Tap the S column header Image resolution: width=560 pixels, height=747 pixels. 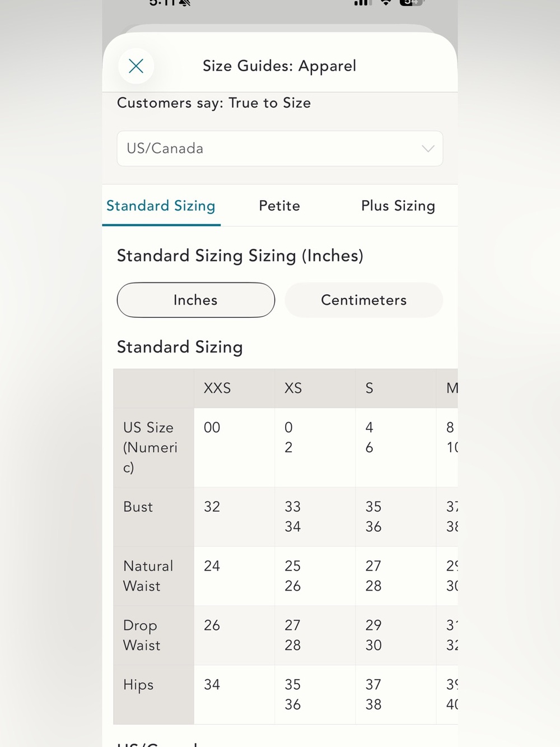tap(395, 388)
